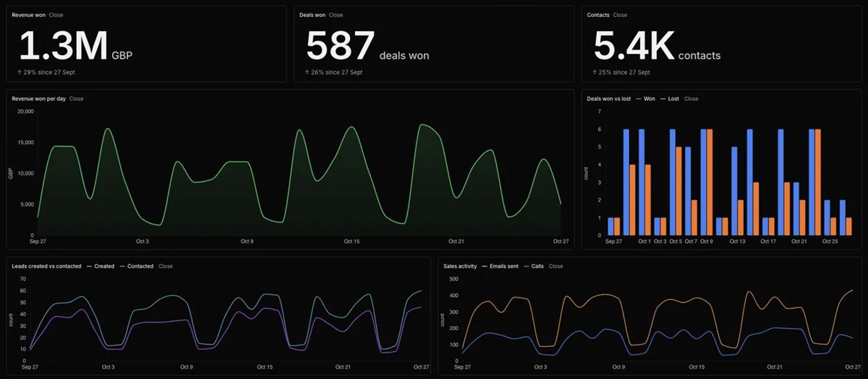Viewport: 868px width, 379px height.
Task: Toggle the Lost series in legend
Action: tap(670, 99)
